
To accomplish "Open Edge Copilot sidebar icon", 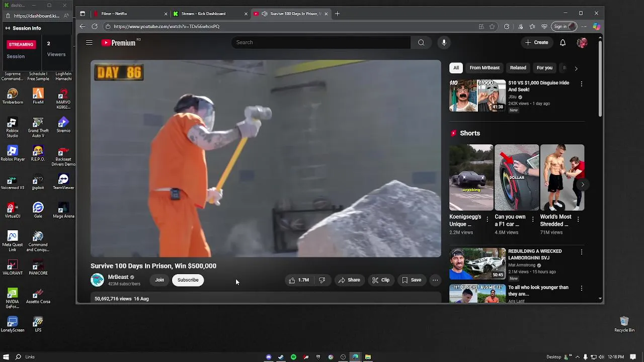I will tap(596, 27).
